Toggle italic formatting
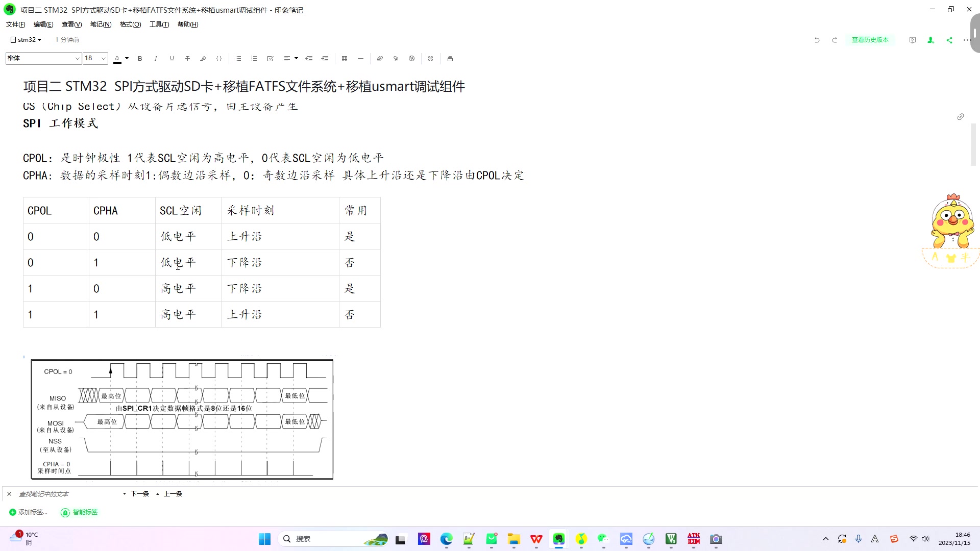Viewport: 980px width, 551px height. 156,59
